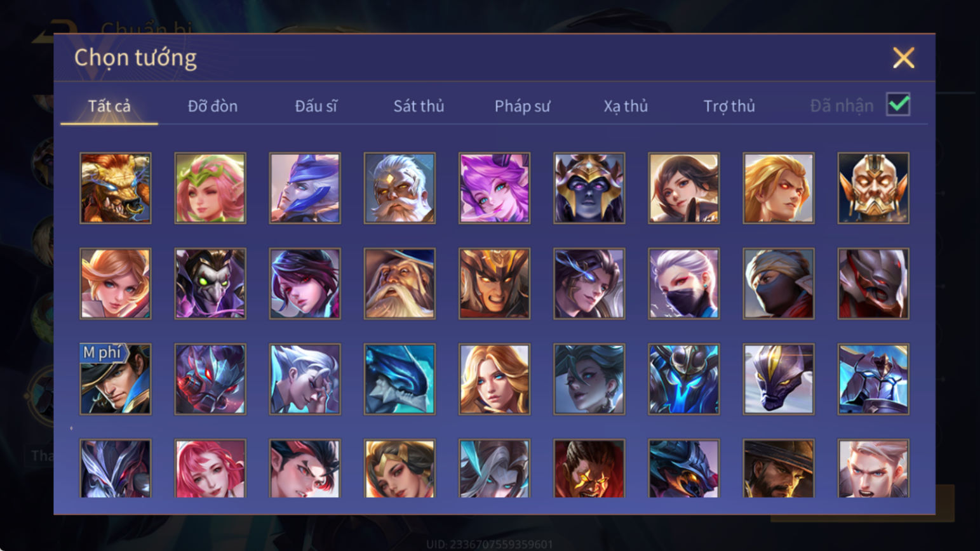Close the Chọn tướng dialog
This screenshot has height=551, width=980.
pos(903,58)
